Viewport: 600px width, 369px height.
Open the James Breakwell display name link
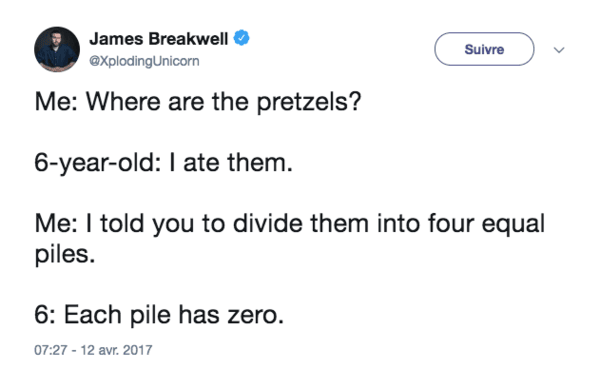pyautogui.click(x=159, y=39)
